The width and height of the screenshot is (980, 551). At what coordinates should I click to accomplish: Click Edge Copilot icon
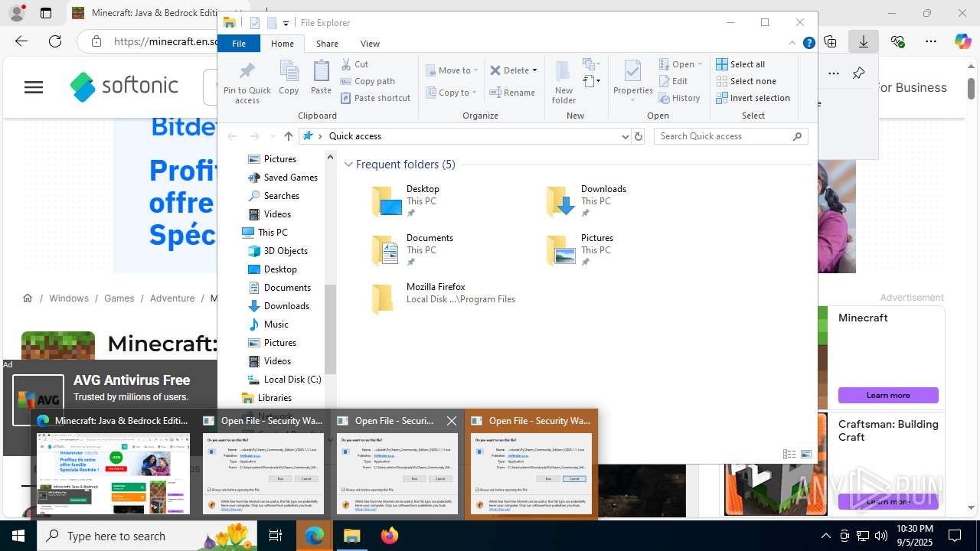point(962,41)
